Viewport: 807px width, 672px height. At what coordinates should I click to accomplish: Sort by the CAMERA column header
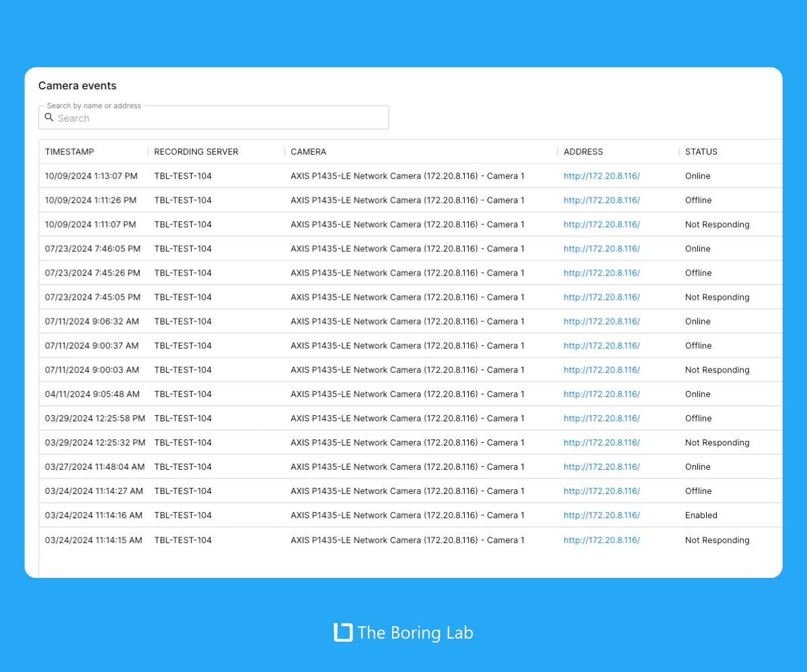[309, 152]
